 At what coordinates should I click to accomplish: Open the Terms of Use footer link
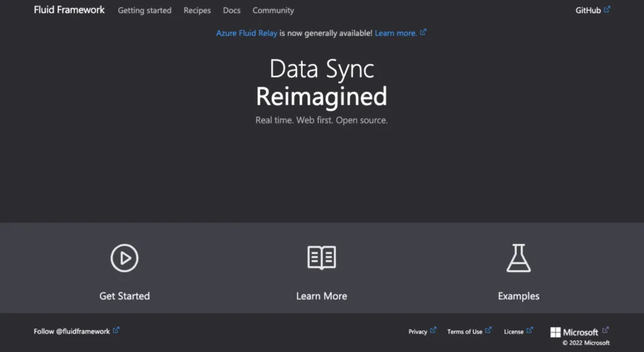point(465,332)
